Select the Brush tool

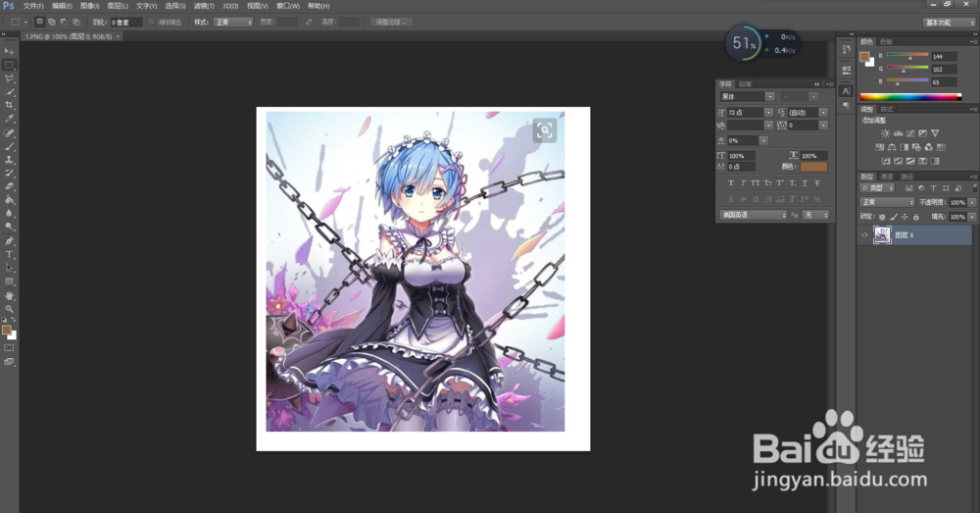click(9, 146)
